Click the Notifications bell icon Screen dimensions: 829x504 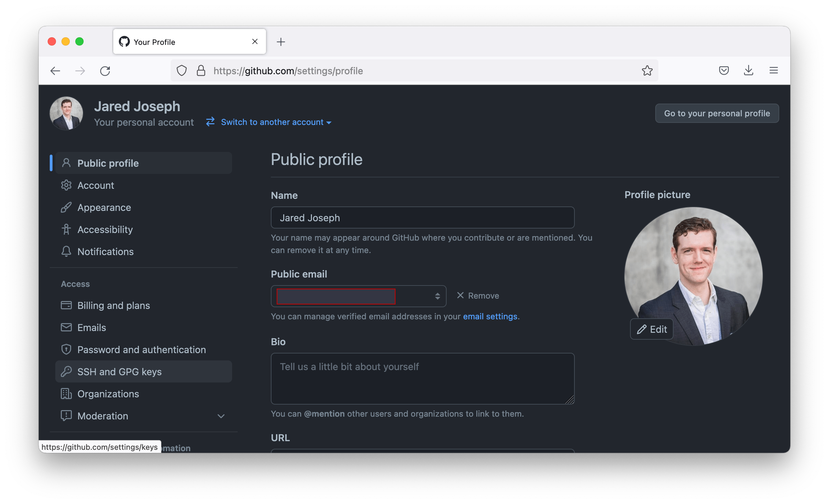66,251
